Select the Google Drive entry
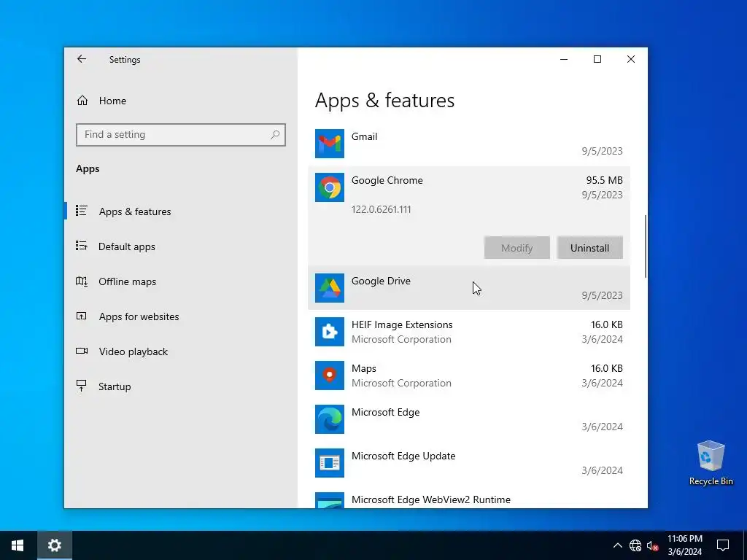The height and width of the screenshot is (560, 747). coord(469,287)
